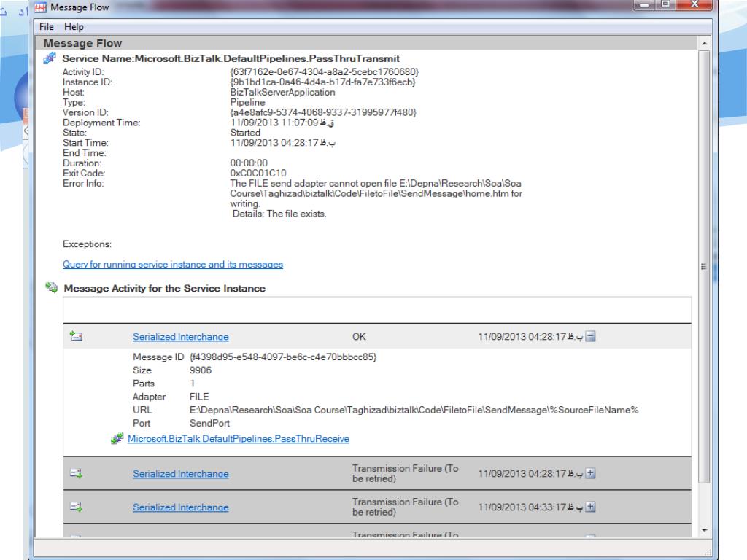Click the scrollbar down arrow
Screen dimensions: 747x560
704,531
